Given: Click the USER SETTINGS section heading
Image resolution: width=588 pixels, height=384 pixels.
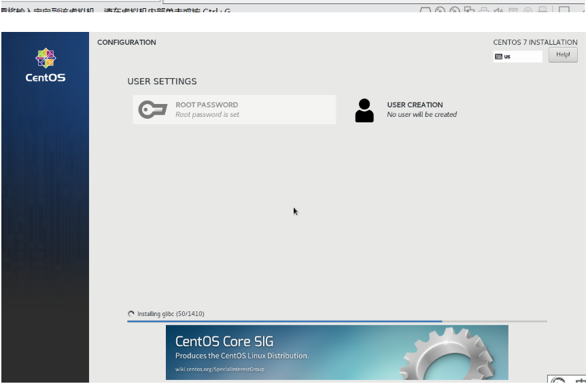Looking at the screenshot, I should pyautogui.click(x=162, y=82).
